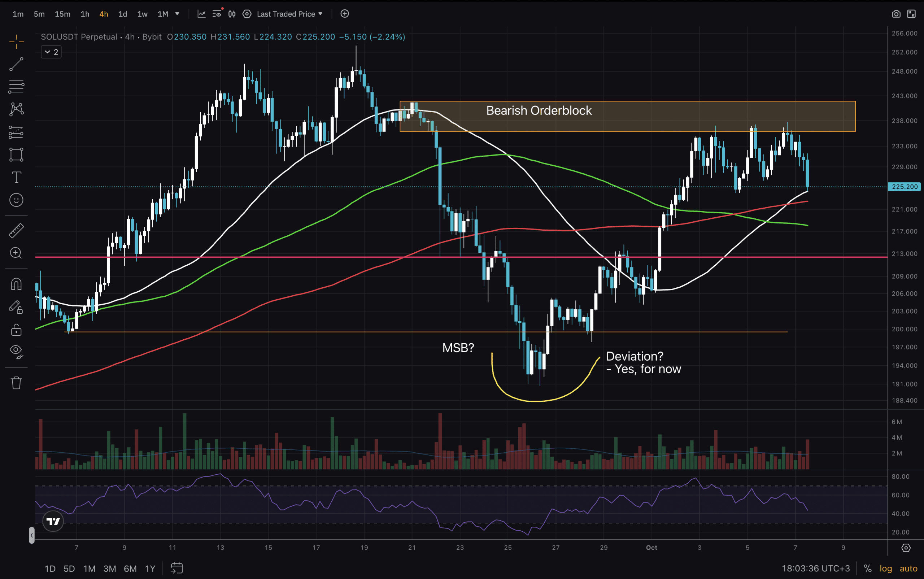The image size is (924, 579).
Task: Open the emoji stickers tool
Action: coord(16,200)
